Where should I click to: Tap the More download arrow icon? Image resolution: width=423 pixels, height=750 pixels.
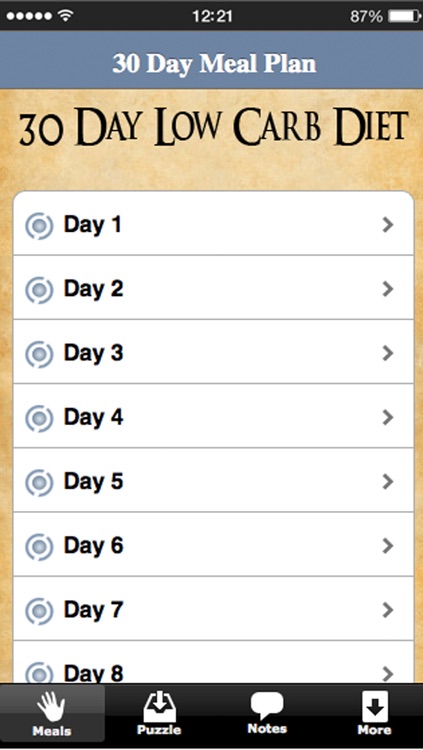click(374, 706)
